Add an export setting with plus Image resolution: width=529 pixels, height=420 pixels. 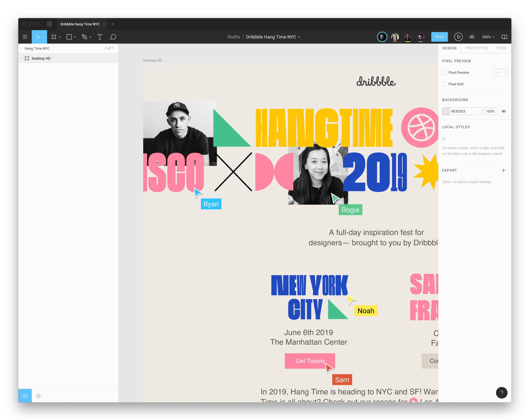503,170
